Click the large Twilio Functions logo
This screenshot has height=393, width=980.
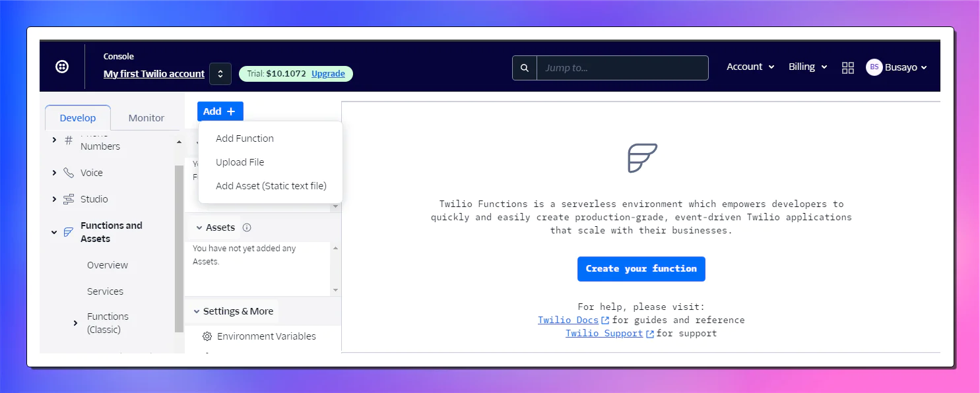point(642,158)
